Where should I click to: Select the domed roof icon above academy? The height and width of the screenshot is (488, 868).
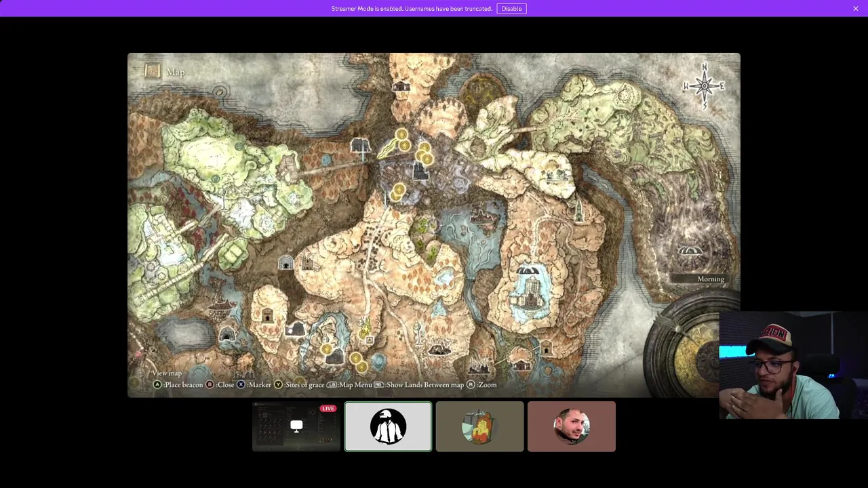coord(526,270)
